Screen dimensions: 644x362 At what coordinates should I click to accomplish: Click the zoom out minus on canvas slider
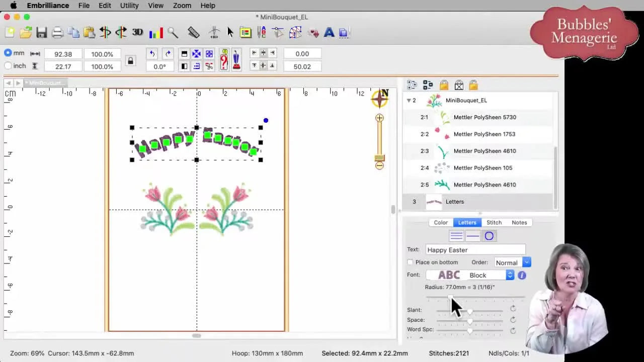click(x=379, y=165)
